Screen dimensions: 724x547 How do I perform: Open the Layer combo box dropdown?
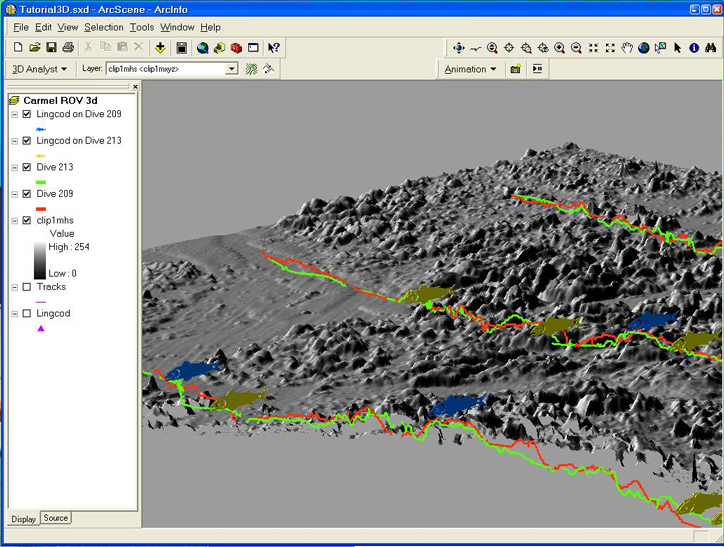[232, 69]
